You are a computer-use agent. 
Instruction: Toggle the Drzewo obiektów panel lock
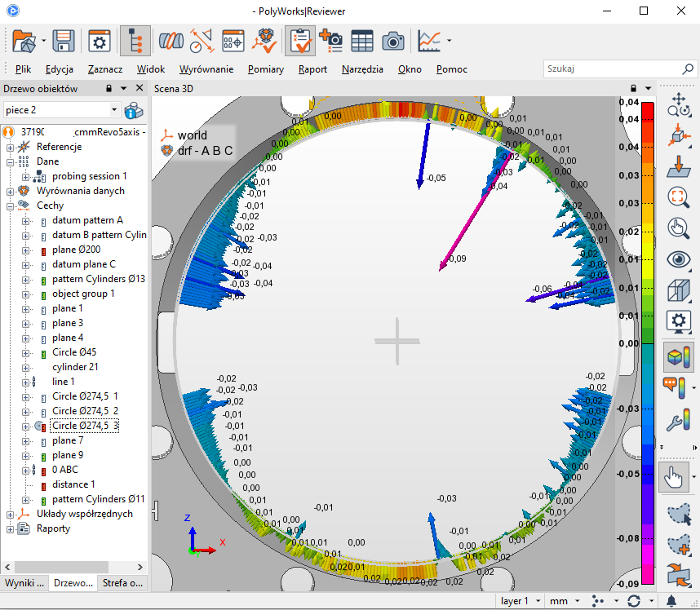(109, 88)
